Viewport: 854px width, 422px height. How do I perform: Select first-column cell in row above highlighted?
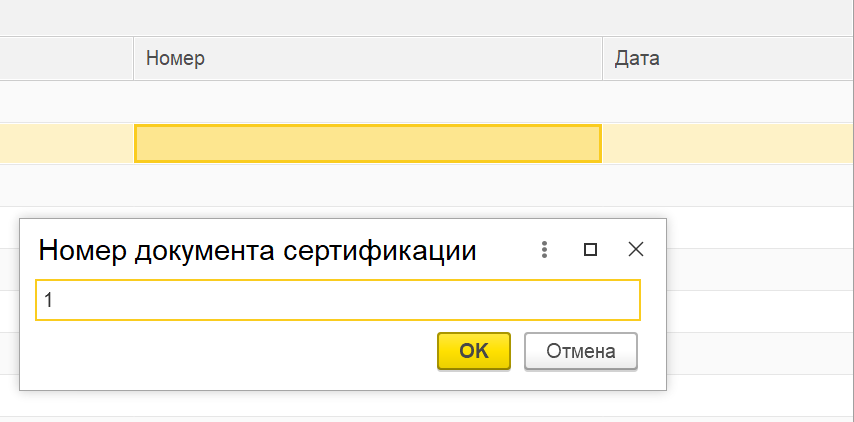point(66,102)
